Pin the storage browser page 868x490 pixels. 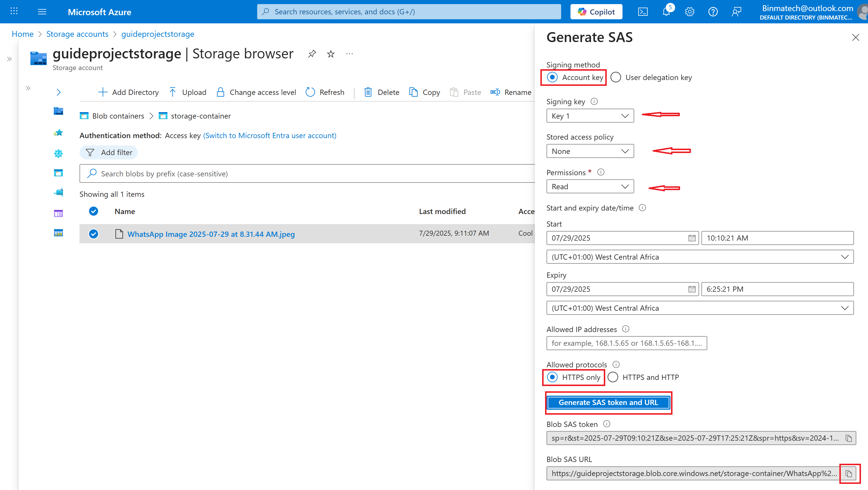(x=312, y=54)
